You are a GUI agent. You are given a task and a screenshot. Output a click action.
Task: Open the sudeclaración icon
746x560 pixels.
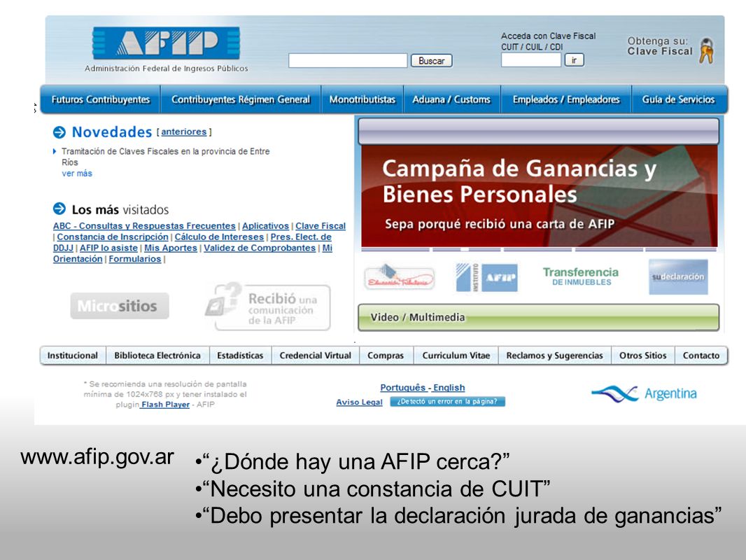coord(678,277)
